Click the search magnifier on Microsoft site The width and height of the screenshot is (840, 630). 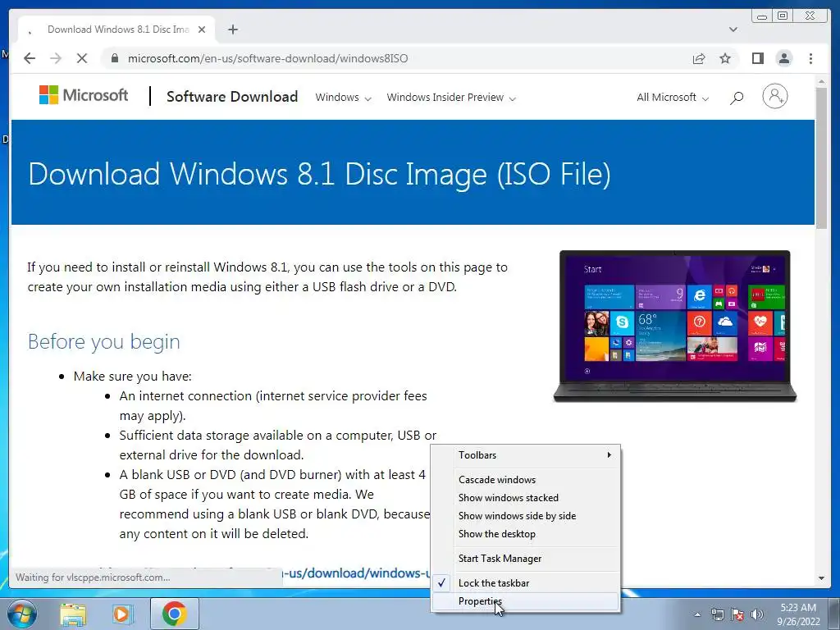coord(737,98)
